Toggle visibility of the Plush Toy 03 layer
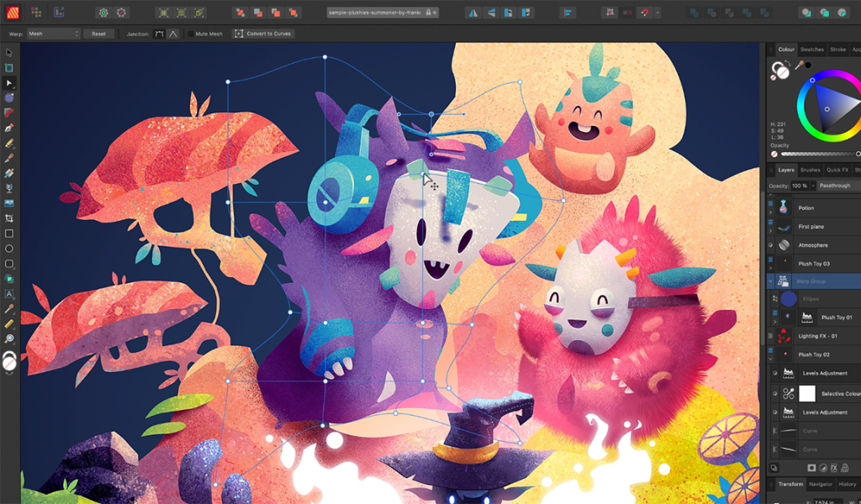The image size is (861, 504). tap(770, 260)
